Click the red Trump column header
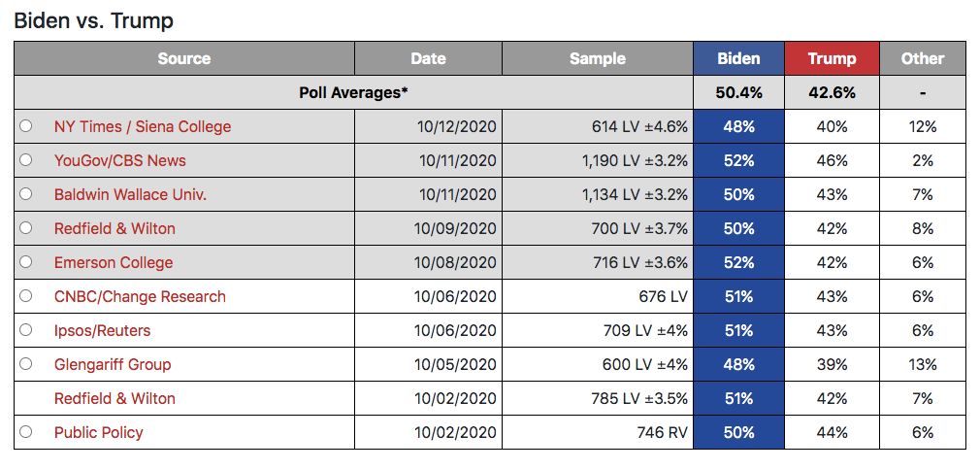This screenshot has height=470, width=980. click(832, 58)
